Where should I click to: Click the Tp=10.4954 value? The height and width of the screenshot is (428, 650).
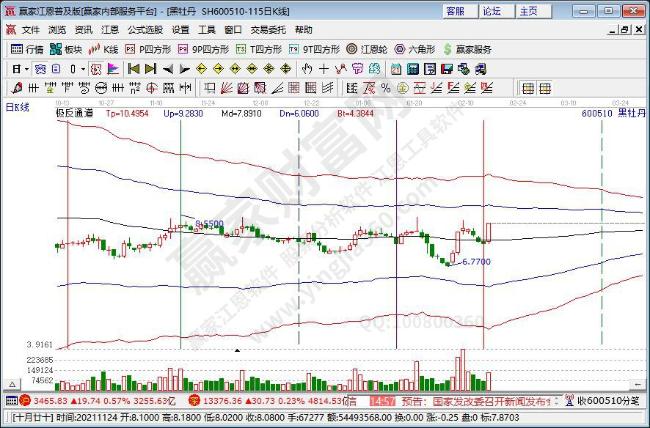click(x=127, y=113)
